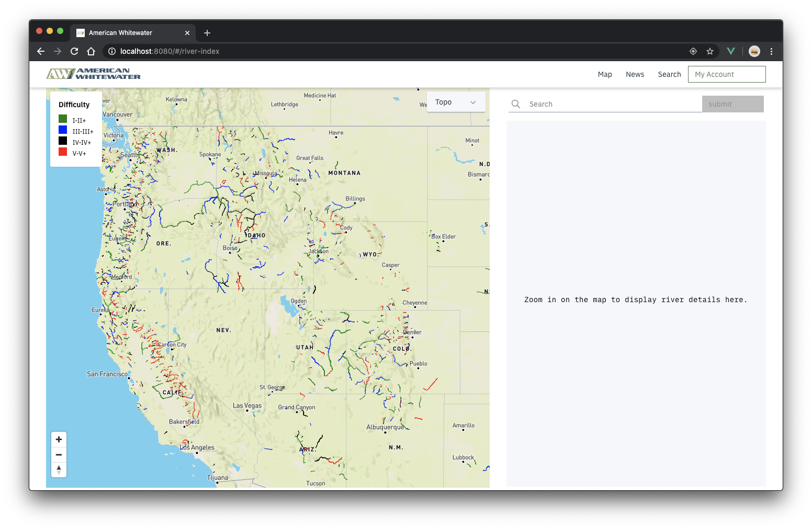Click the Las Vegas label on map
Viewport: 812px width, 529px height.
point(247,406)
